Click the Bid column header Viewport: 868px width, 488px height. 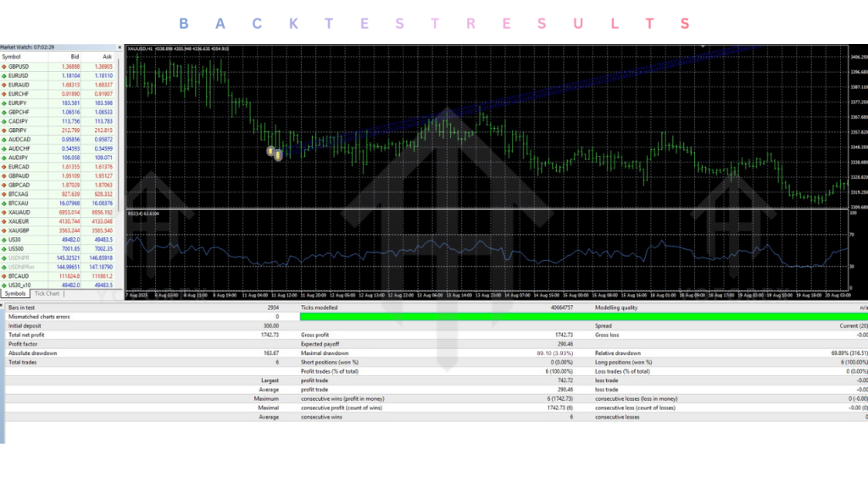pos(74,57)
